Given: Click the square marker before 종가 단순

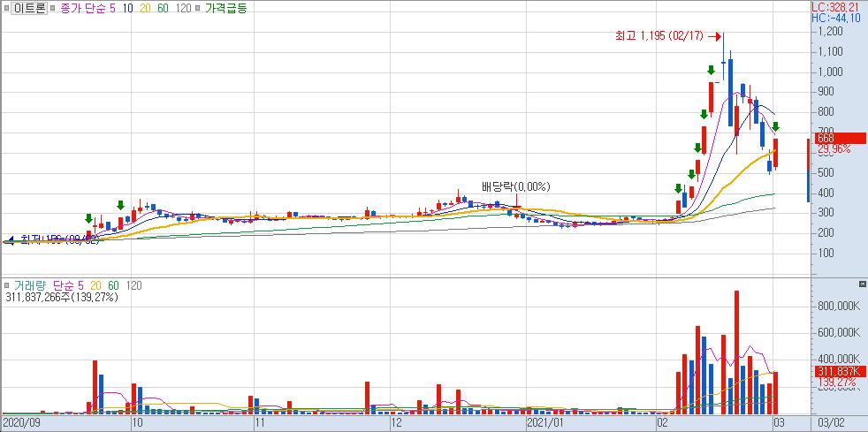Looking at the screenshot, I should (53, 8).
